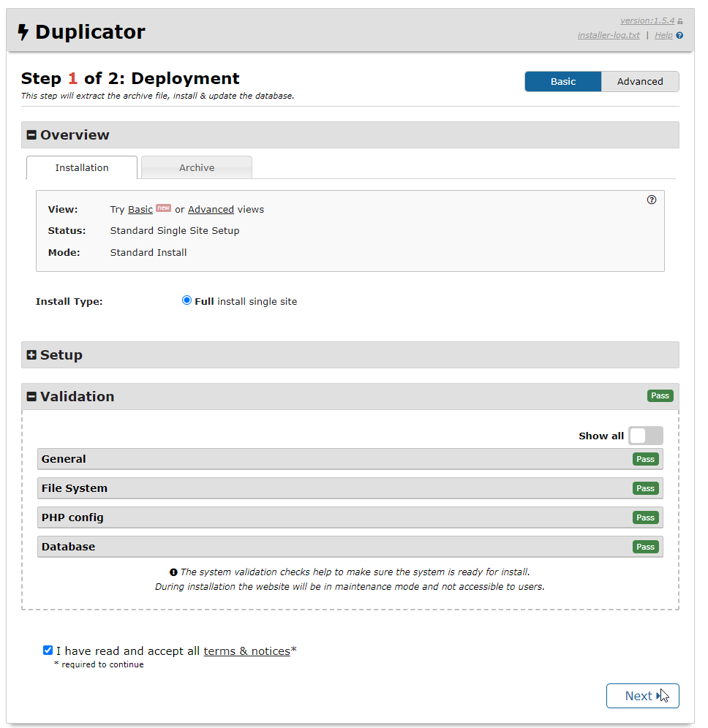708x728 pixels.
Task: Click the Pass badge on General row
Action: (645, 459)
